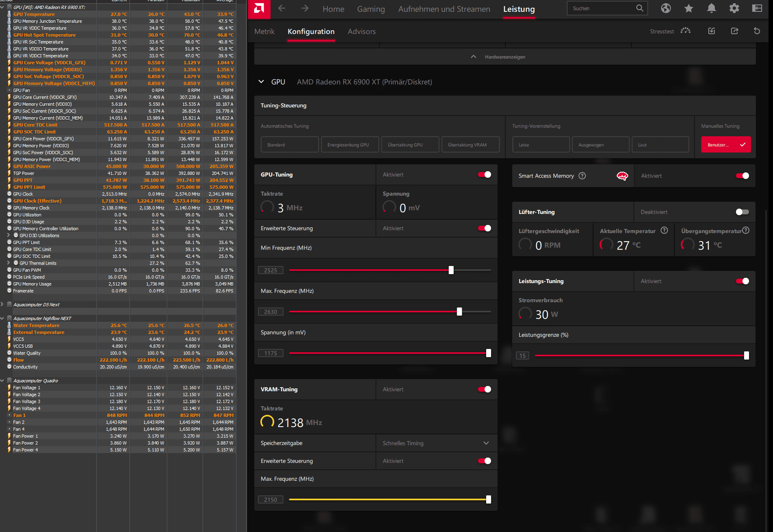The height and width of the screenshot is (532, 773).
Task: Click the search magnifier icon
Action: [x=640, y=8]
